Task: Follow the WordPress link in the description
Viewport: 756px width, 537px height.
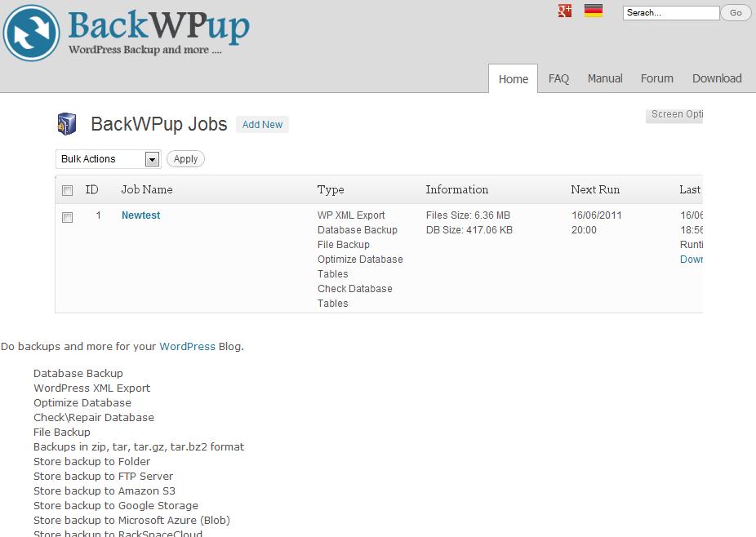Action: click(187, 347)
